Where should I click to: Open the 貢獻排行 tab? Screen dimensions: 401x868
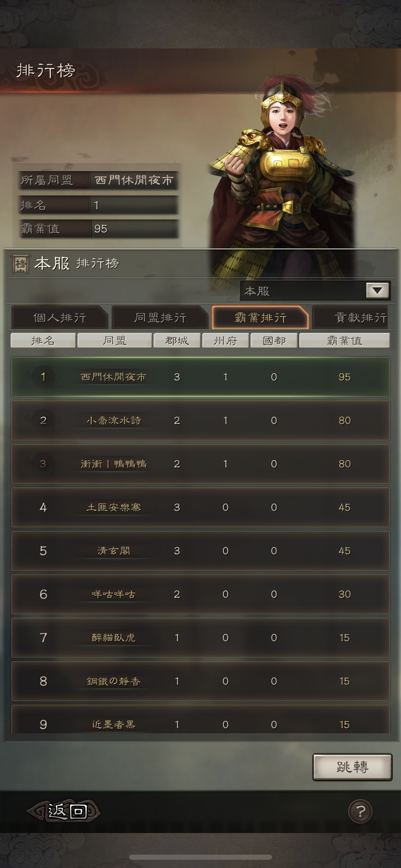356,317
